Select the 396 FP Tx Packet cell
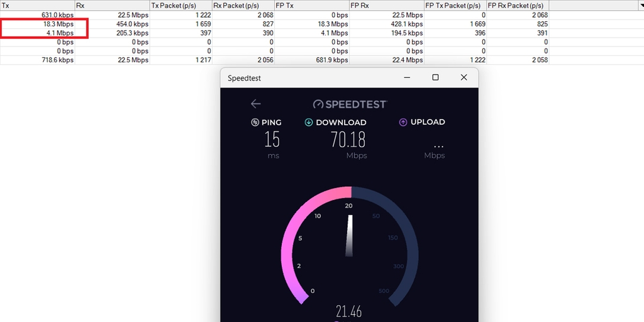This screenshot has height=322, width=644. [x=455, y=33]
